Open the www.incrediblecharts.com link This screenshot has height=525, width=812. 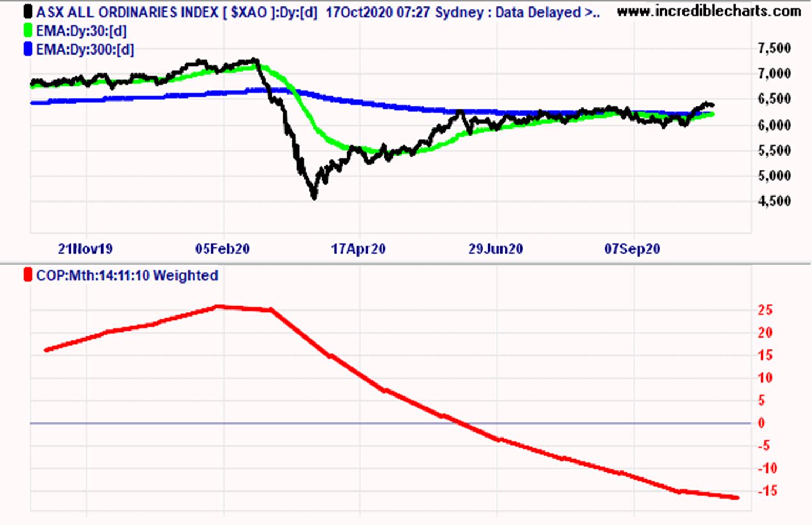(x=708, y=11)
